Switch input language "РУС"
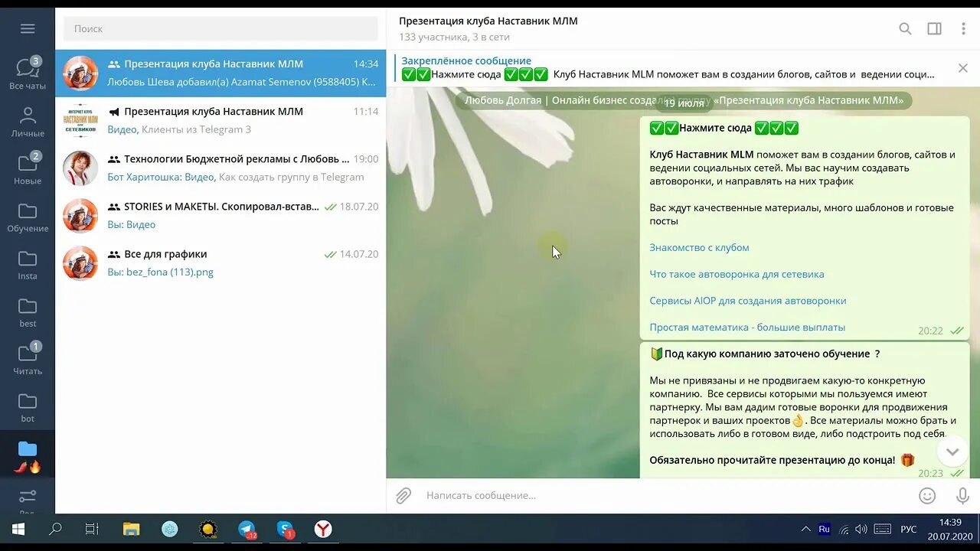The height and width of the screenshot is (551, 980). coord(908,529)
